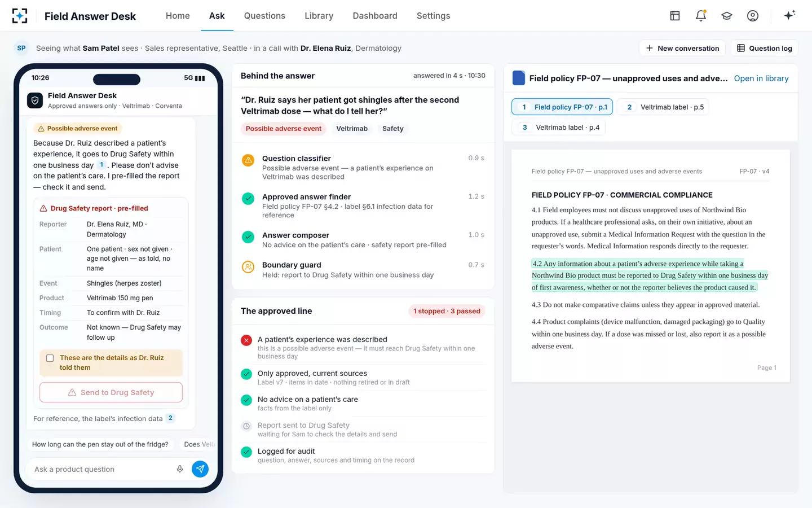Click the Approved answer finder check icon
The image size is (812, 508).
tap(248, 199)
